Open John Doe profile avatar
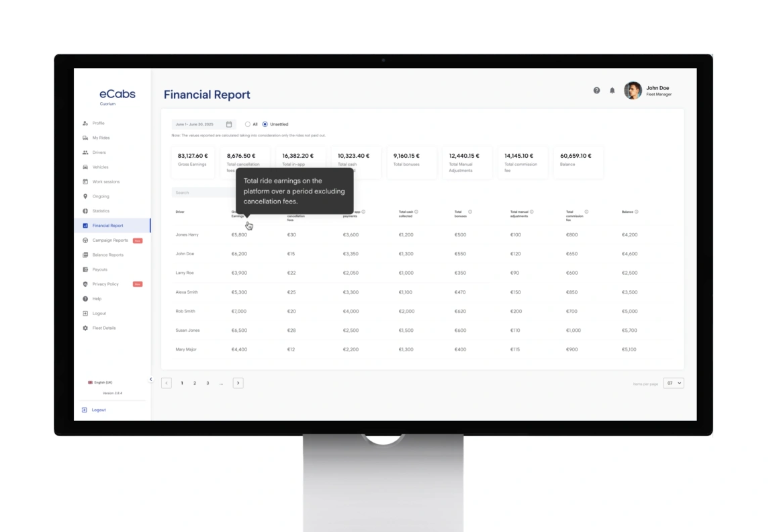 point(633,91)
